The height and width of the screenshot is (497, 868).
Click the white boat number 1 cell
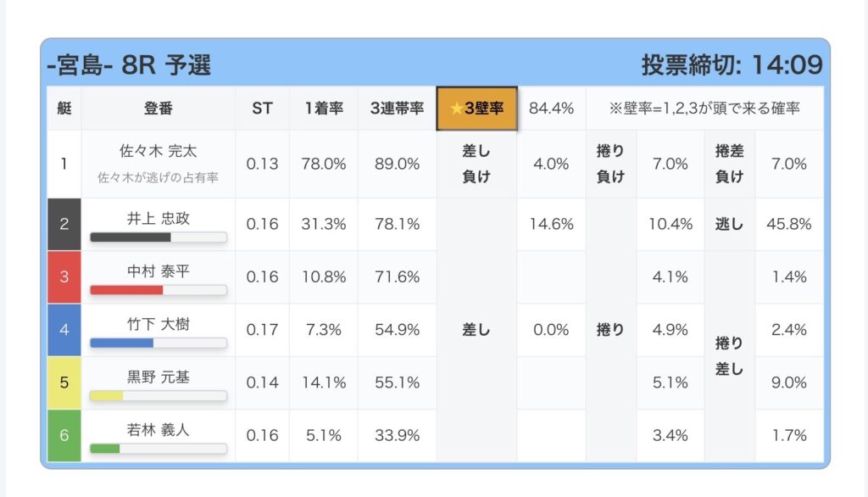tap(64, 163)
